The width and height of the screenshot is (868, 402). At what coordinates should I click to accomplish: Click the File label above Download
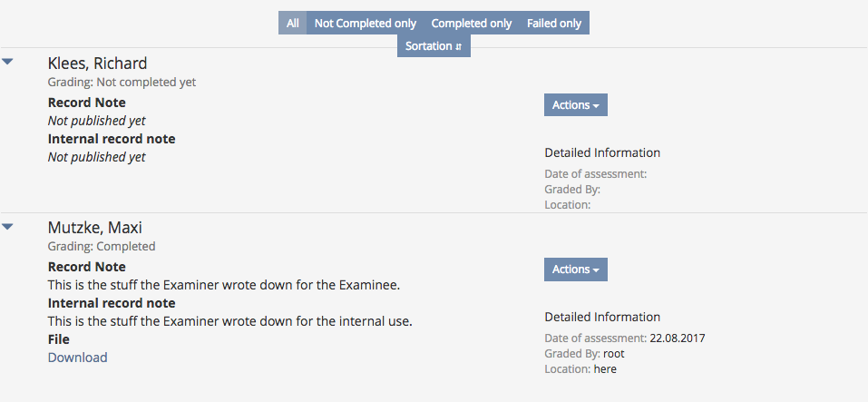point(59,339)
